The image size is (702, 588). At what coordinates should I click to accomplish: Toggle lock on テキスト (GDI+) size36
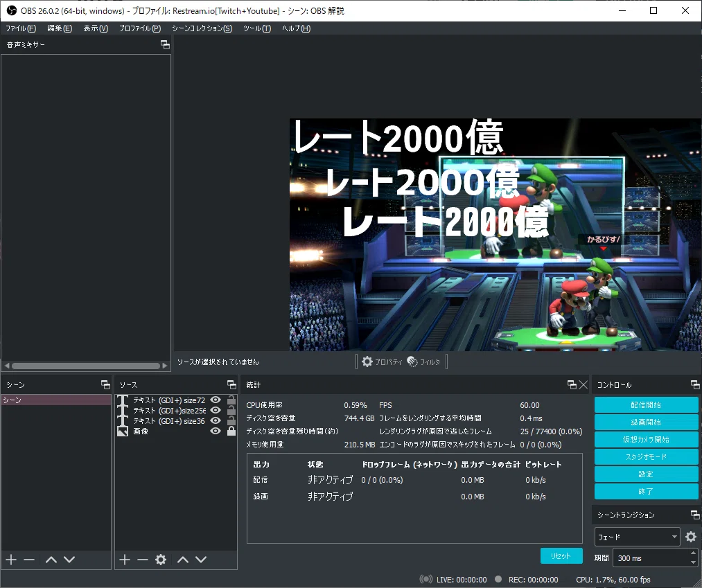pyautogui.click(x=231, y=420)
